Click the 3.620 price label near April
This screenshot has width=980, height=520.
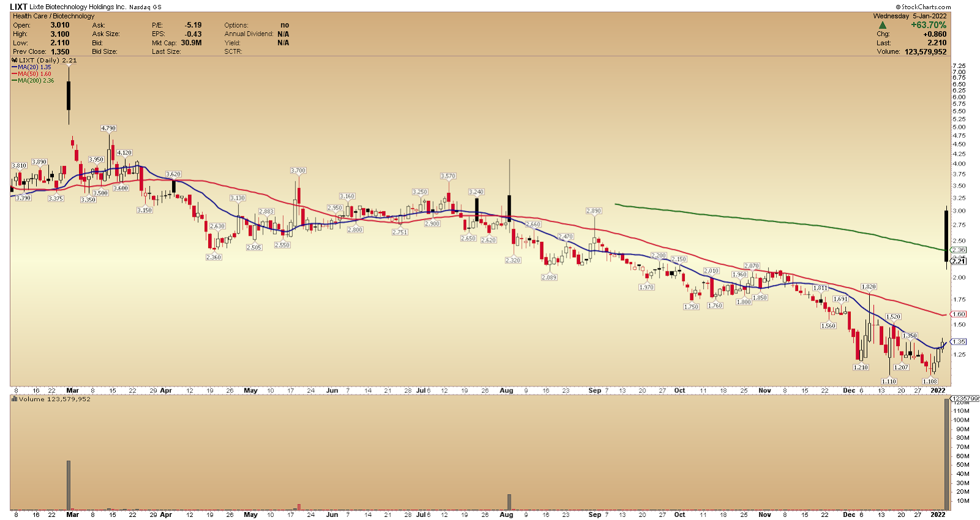coord(173,174)
